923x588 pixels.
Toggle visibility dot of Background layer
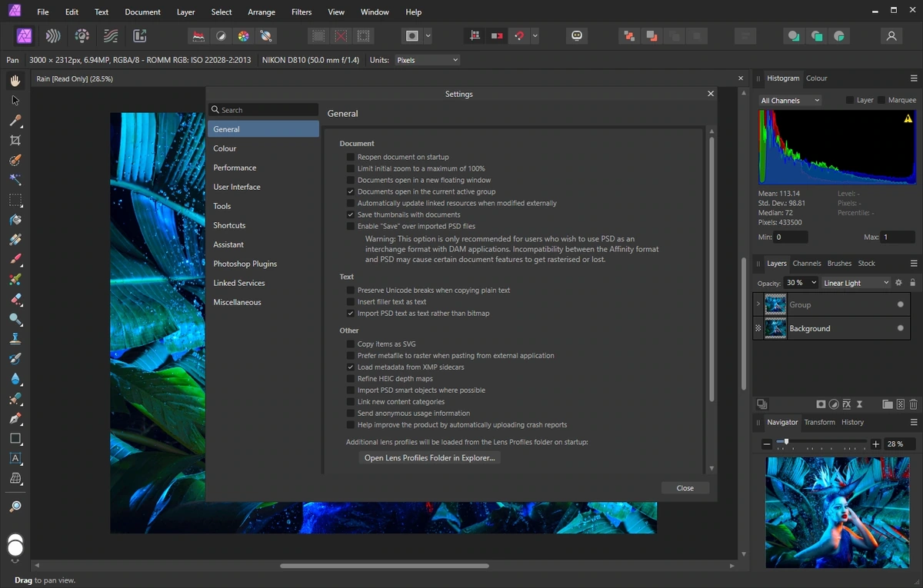901,328
